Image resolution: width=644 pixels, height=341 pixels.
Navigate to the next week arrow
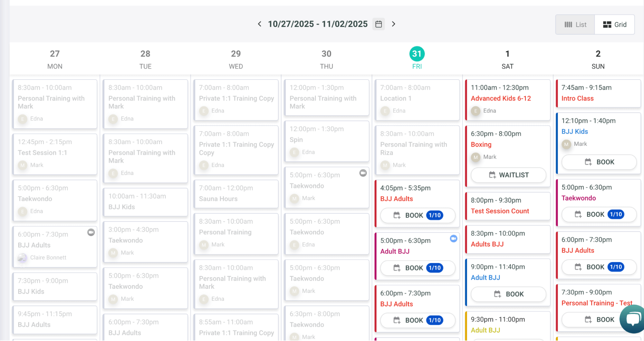(394, 24)
